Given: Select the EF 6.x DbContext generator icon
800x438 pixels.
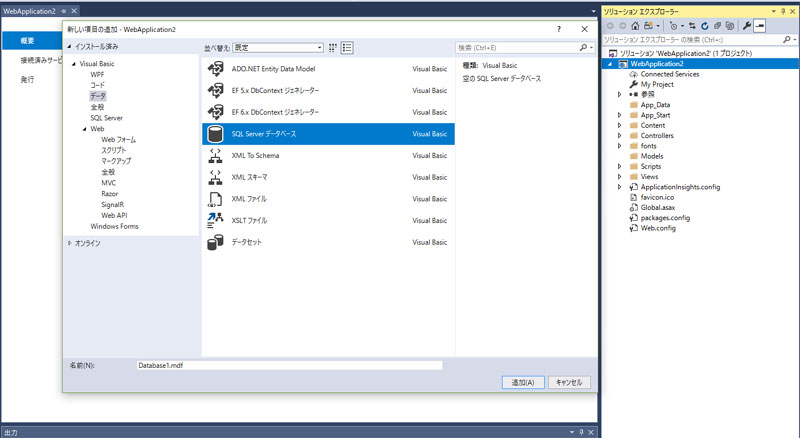Looking at the screenshot, I should 215,112.
